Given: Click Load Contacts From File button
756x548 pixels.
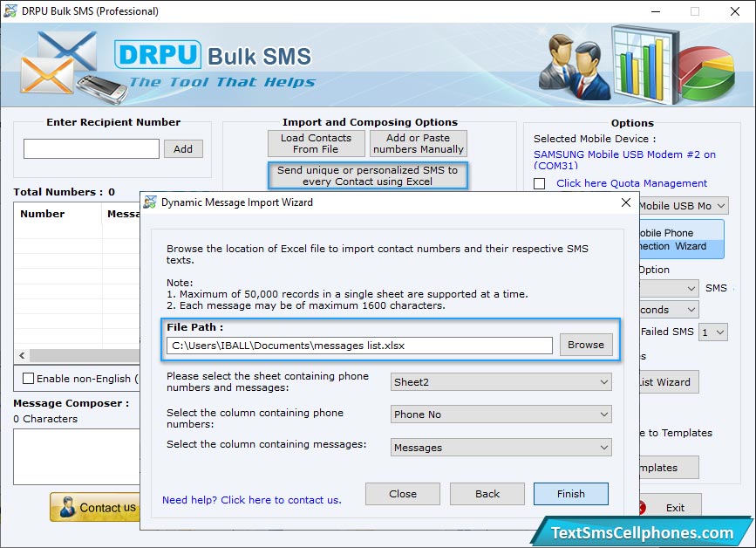Looking at the screenshot, I should pyautogui.click(x=316, y=143).
